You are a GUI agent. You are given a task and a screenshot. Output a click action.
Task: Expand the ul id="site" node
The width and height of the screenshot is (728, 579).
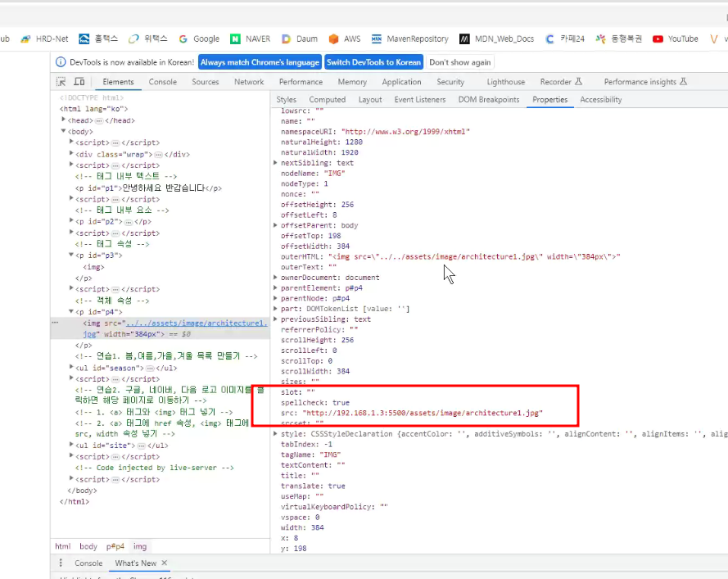coord(71,445)
